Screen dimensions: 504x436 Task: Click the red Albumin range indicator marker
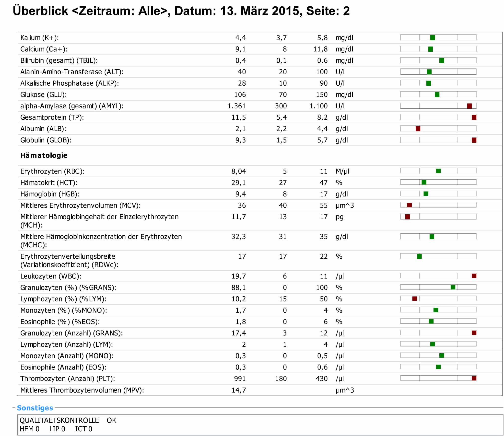click(x=418, y=129)
